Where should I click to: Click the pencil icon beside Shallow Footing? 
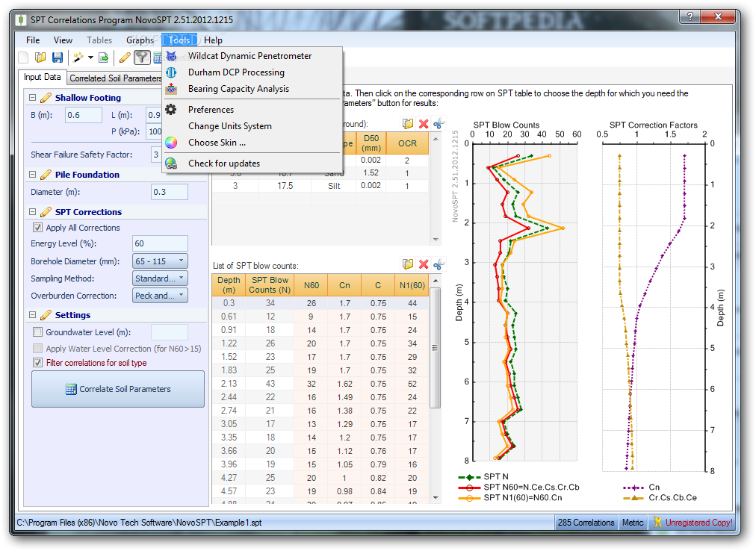pyautogui.click(x=46, y=98)
